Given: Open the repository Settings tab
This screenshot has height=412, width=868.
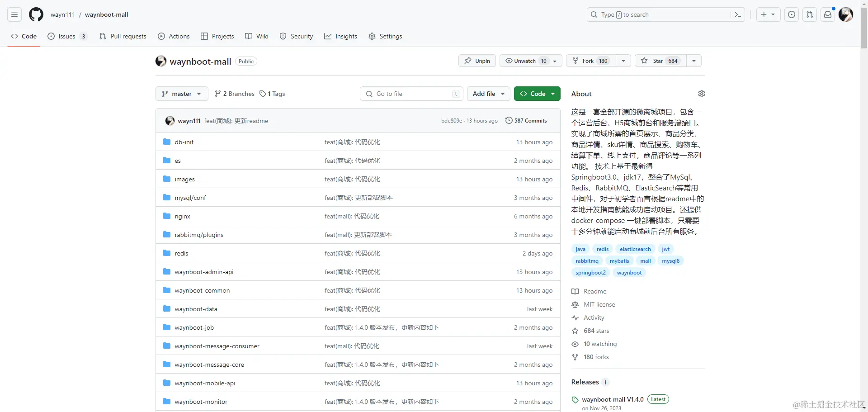Looking at the screenshot, I should (385, 36).
